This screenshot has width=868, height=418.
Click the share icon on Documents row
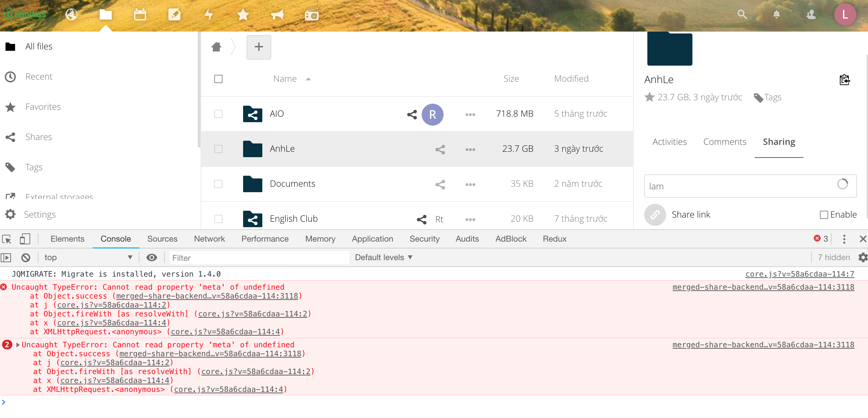[x=440, y=184]
